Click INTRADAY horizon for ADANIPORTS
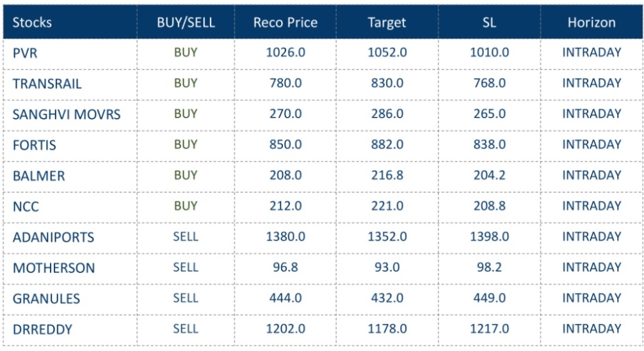This screenshot has width=644, height=351. (592, 237)
